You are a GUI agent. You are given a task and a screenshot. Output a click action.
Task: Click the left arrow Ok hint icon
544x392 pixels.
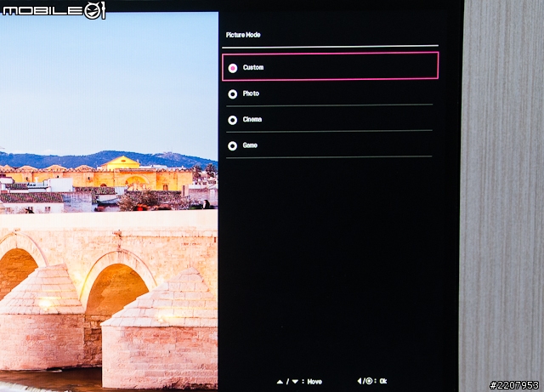pyautogui.click(x=360, y=381)
